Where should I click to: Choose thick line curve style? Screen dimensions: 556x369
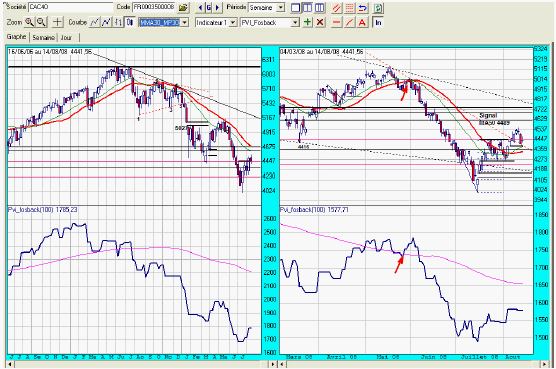click(x=106, y=22)
